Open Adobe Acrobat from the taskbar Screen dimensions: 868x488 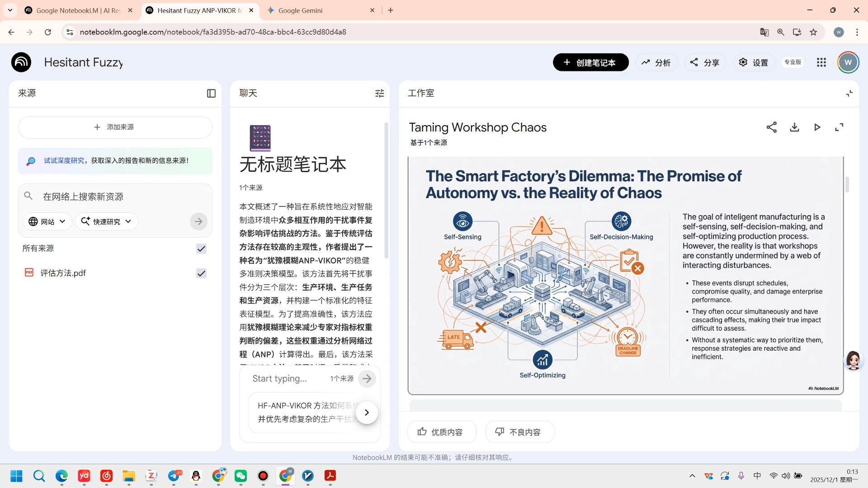tap(330, 476)
